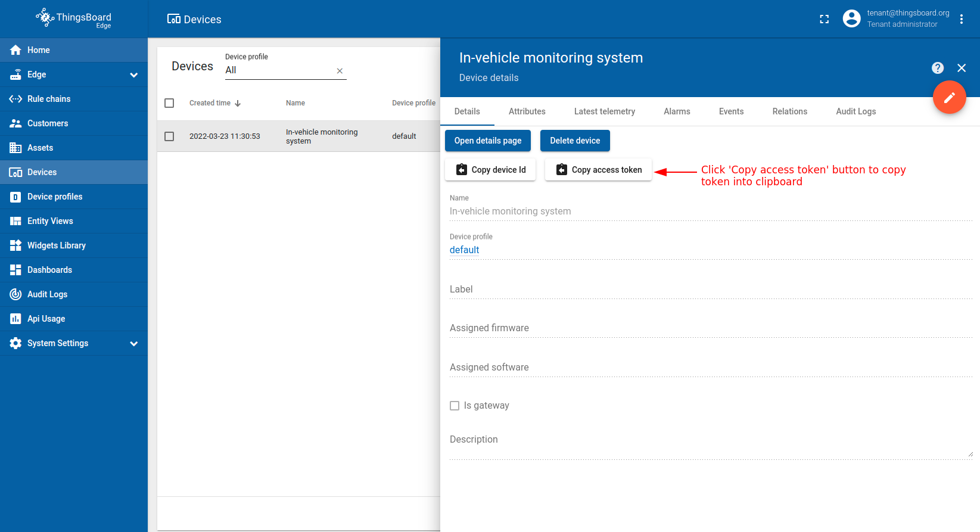The image size is (980, 532).
Task: Open the help question mark icon
Action: [x=938, y=68]
